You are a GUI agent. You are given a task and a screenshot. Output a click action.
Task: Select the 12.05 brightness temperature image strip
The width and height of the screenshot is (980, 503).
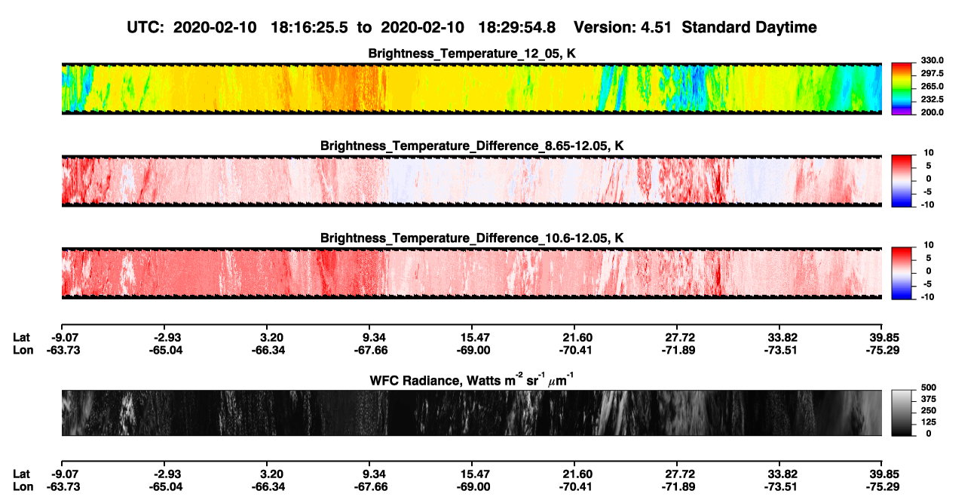(472, 88)
